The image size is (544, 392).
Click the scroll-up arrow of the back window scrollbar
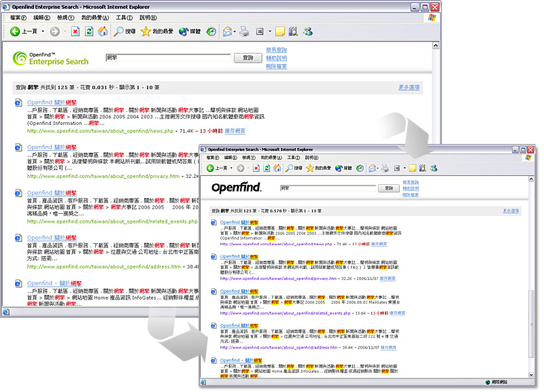pyautogui.click(x=436, y=46)
